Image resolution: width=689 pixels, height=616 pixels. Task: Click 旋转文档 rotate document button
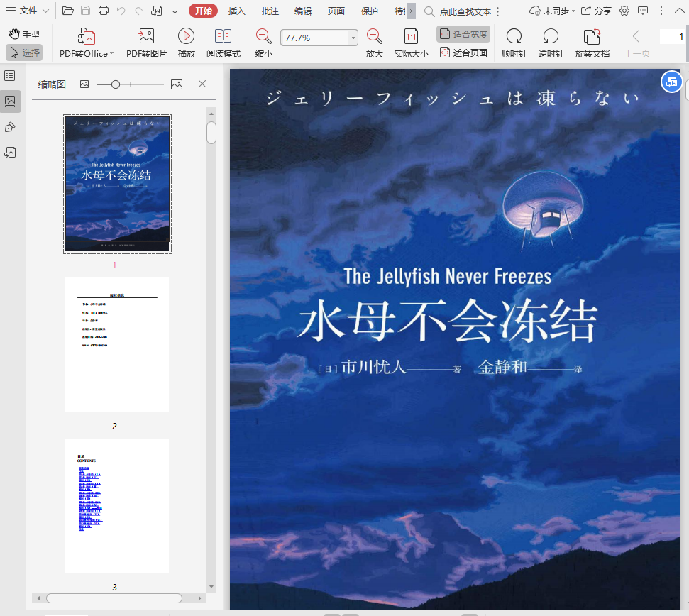pos(592,43)
